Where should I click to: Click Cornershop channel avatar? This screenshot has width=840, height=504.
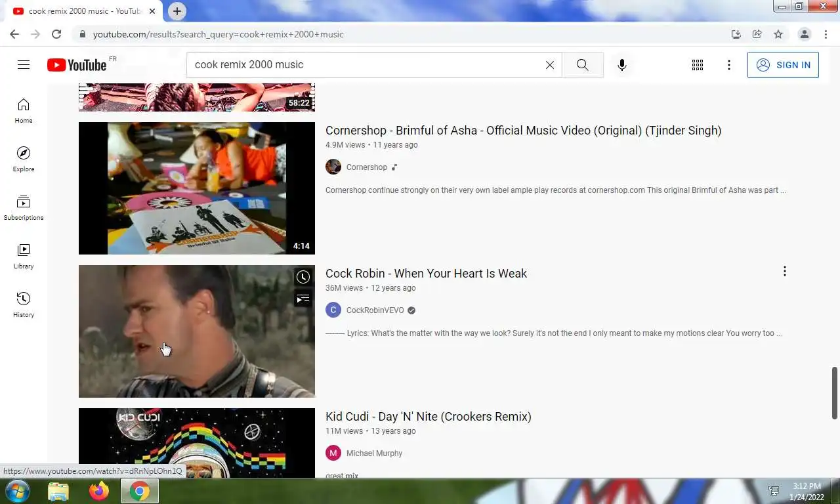[333, 167]
